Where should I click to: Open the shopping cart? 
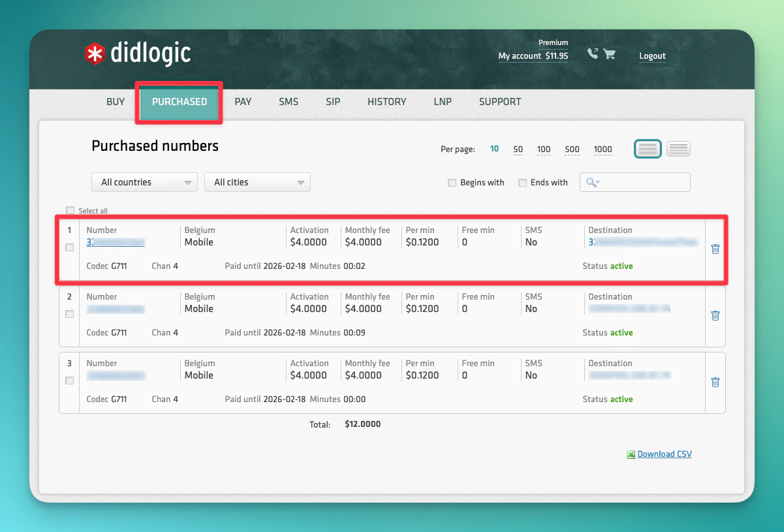[x=610, y=54]
